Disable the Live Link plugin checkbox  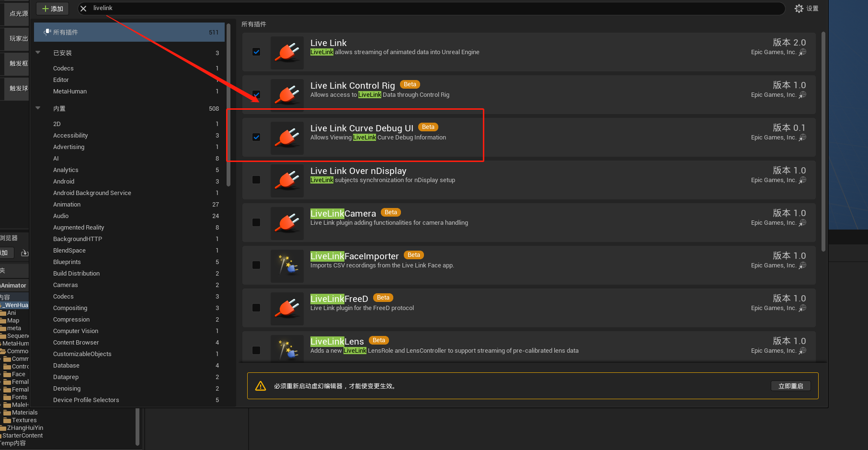[x=256, y=52]
